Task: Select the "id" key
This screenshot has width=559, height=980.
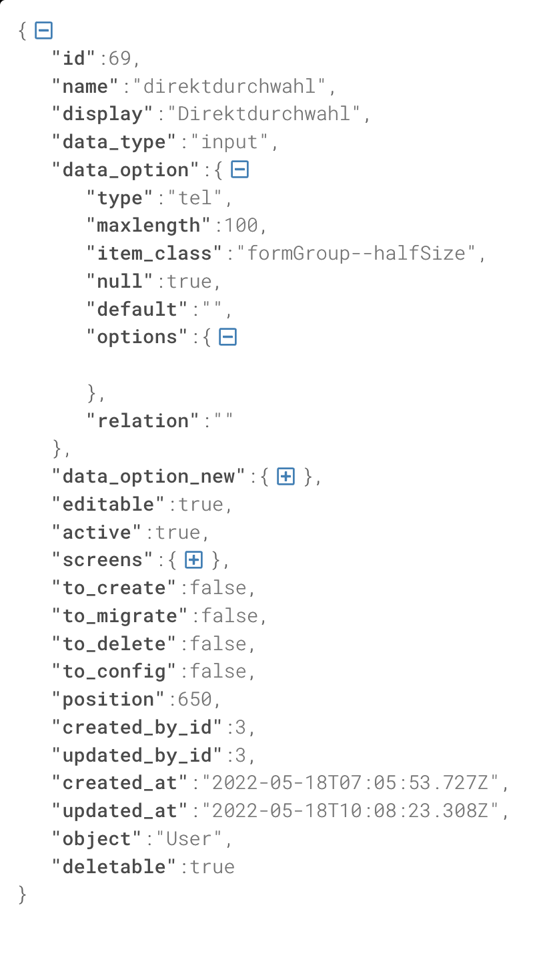Action: [x=75, y=59]
